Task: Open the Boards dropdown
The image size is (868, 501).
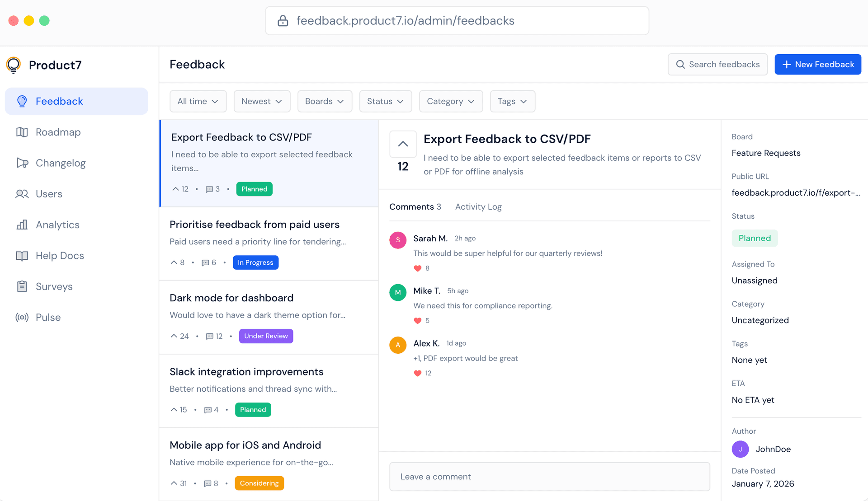Action: coord(325,101)
